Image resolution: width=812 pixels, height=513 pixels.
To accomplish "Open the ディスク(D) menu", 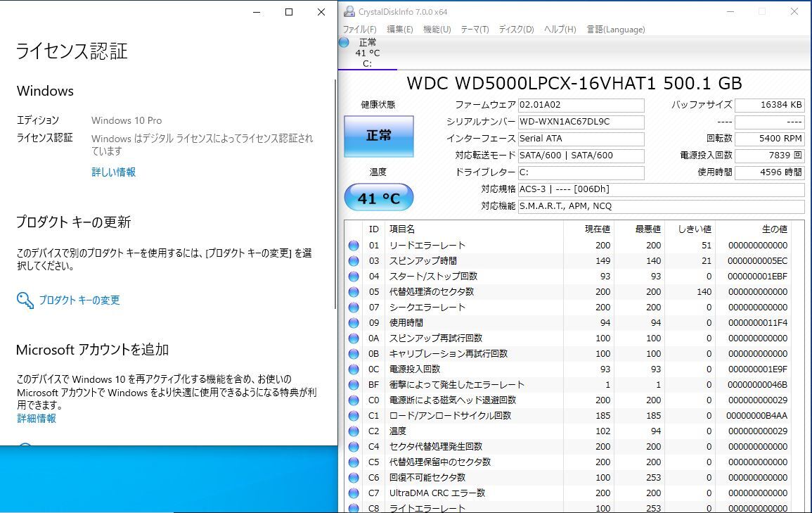I will pyautogui.click(x=516, y=30).
